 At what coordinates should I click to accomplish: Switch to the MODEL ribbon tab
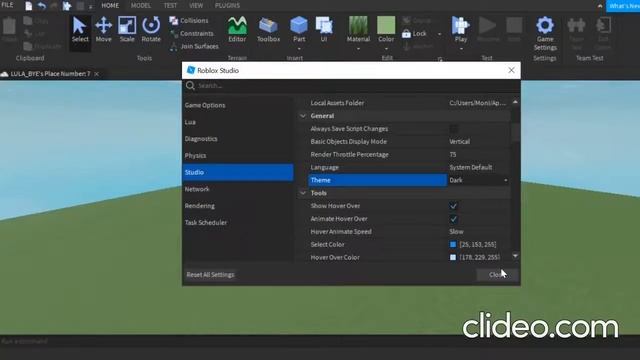(140, 6)
